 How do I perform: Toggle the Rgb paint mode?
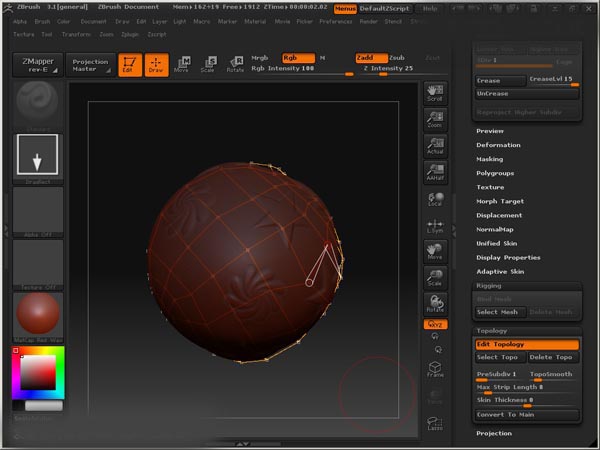297,58
